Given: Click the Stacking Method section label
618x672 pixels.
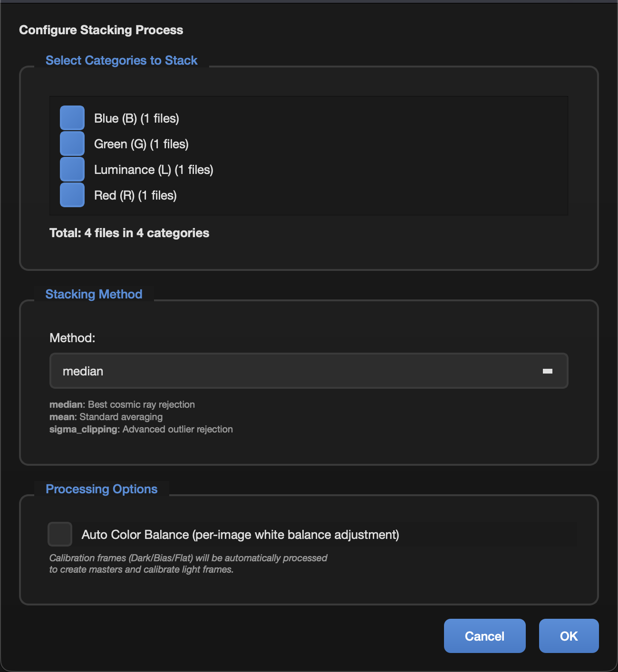Looking at the screenshot, I should coord(94,294).
